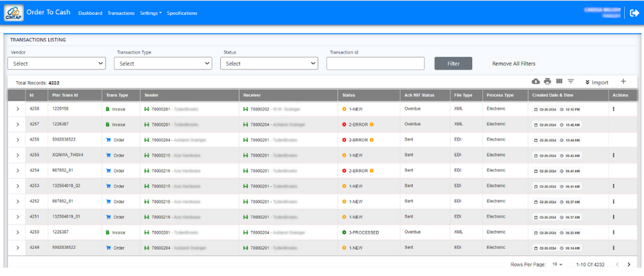Open actions menu for row 4258
Viewport: 644px width, 276px height.
click(x=613, y=109)
